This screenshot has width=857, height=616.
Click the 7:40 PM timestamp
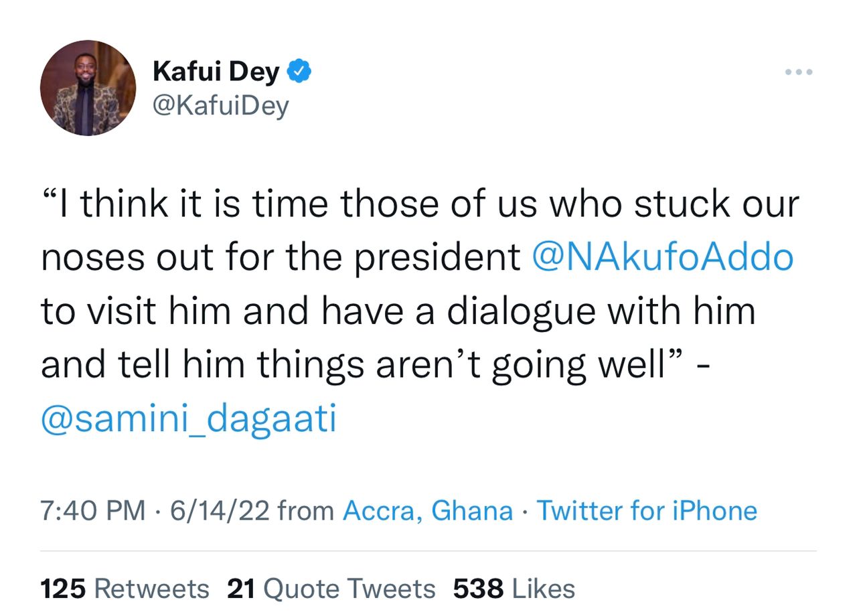(x=93, y=511)
